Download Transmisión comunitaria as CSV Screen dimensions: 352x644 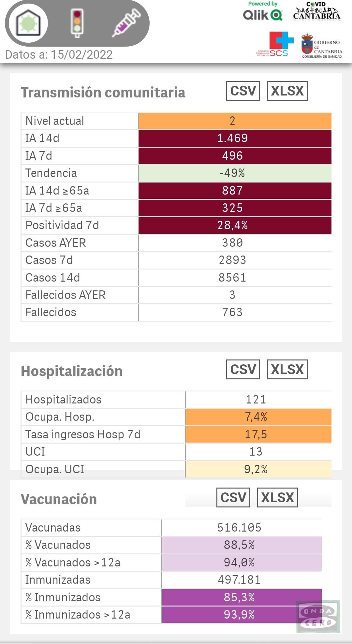[242, 91]
